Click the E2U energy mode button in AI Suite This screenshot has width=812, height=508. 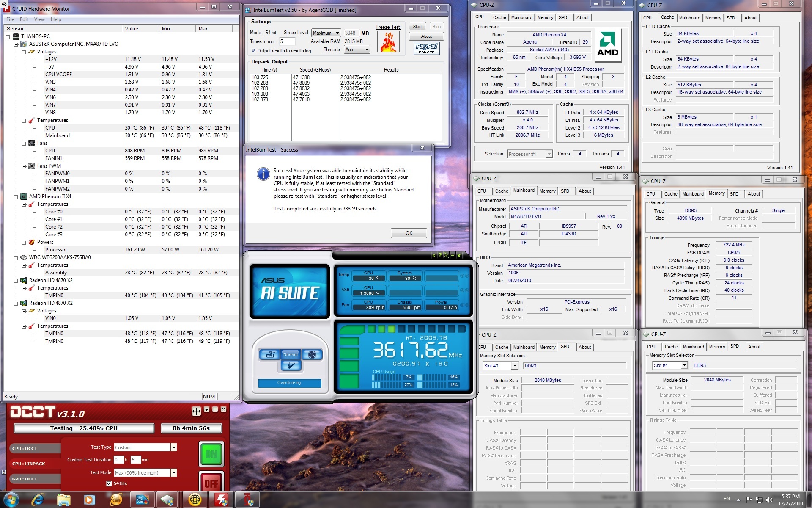click(x=269, y=355)
